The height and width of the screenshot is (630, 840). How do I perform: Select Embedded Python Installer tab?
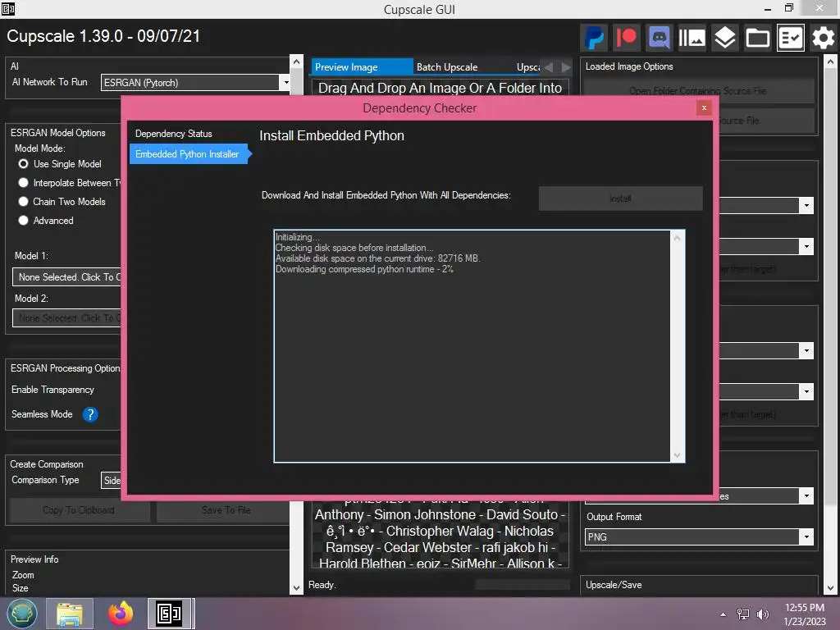[187, 153]
